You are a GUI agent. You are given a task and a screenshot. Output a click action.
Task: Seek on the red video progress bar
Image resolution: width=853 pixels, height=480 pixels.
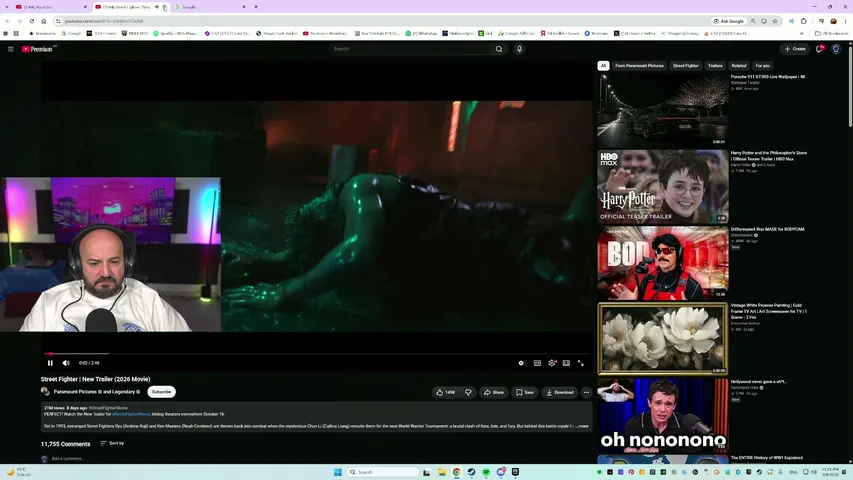[x=318, y=354]
